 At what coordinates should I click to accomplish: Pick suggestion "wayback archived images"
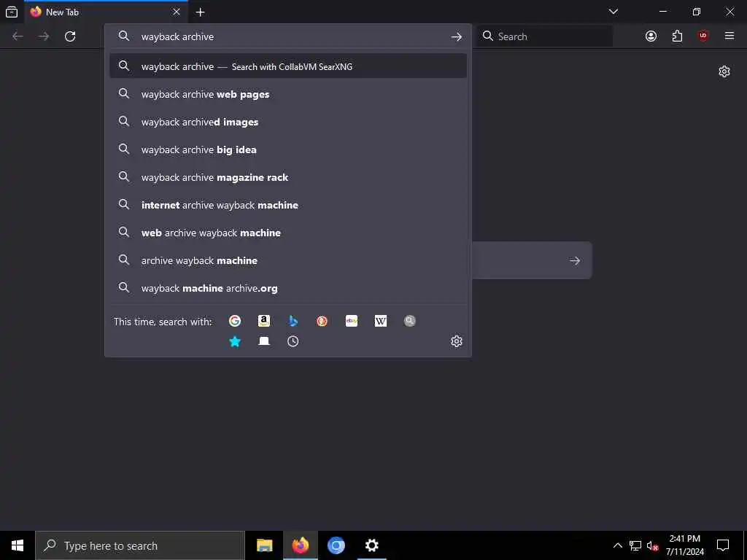[x=288, y=122]
